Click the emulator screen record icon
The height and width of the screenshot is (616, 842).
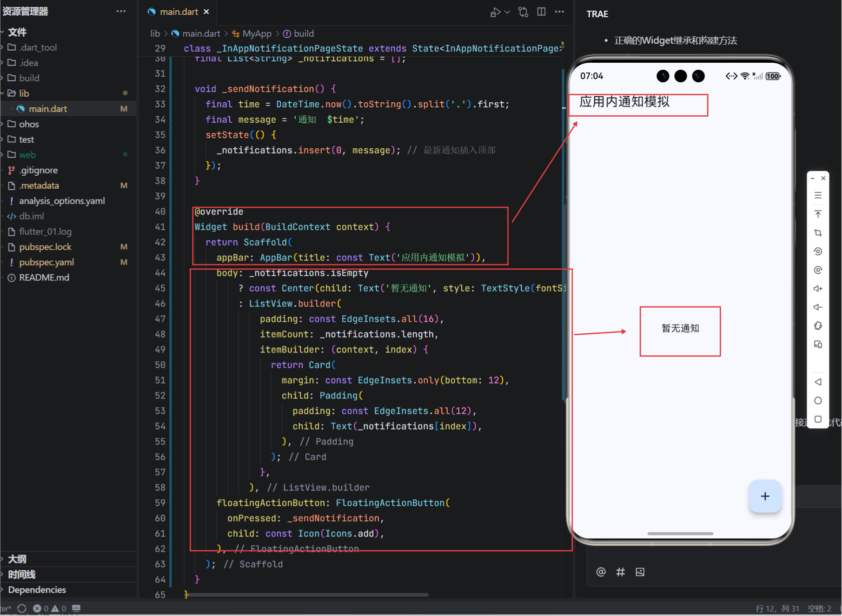coord(818,252)
